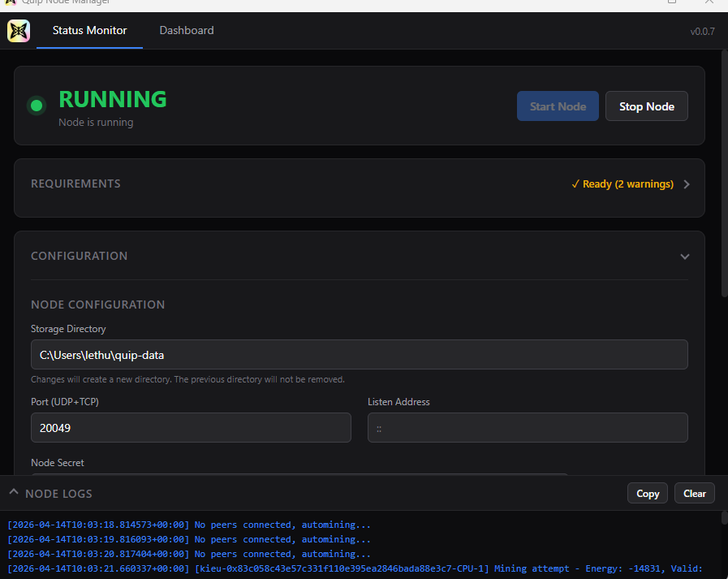Click the Quip butterfly logo icon
This screenshot has width=728, height=579.
(x=19, y=31)
